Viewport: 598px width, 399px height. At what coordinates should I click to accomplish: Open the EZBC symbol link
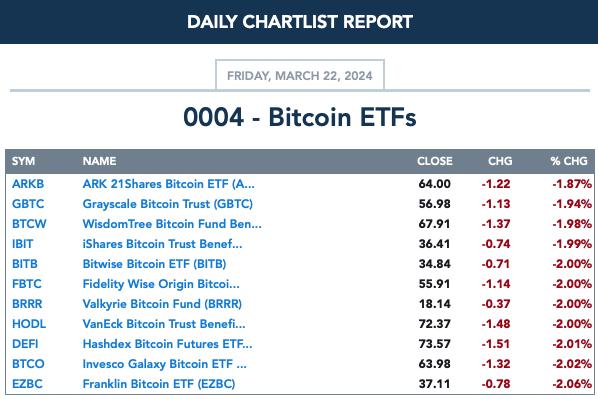coord(27,384)
